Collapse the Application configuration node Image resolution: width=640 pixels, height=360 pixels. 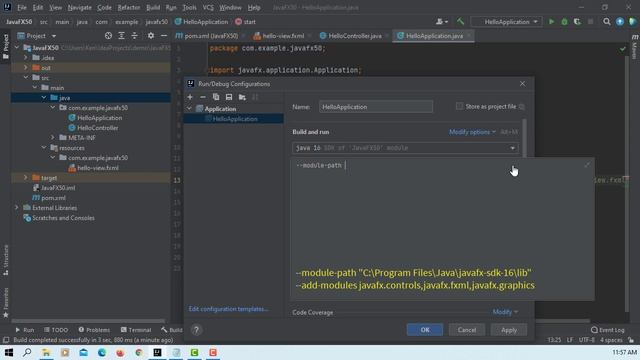pos(189,109)
